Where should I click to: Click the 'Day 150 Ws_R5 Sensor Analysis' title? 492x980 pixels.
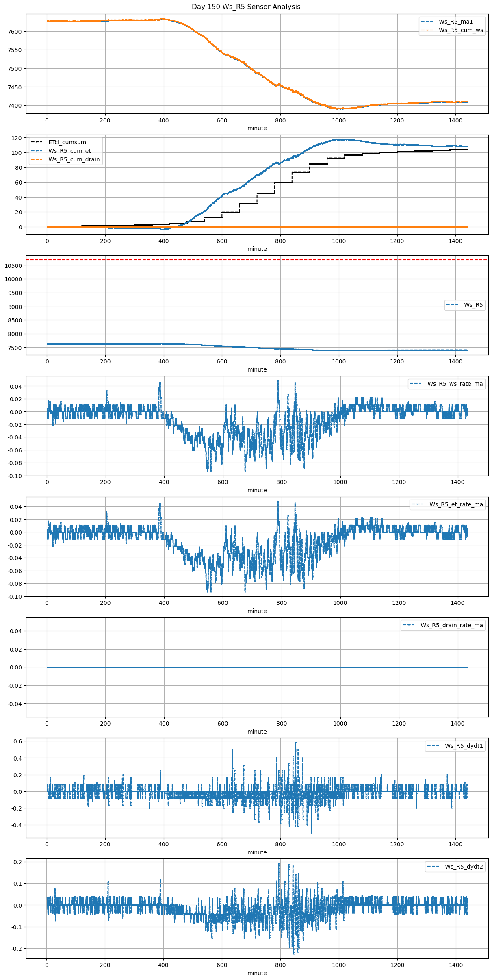246,7
